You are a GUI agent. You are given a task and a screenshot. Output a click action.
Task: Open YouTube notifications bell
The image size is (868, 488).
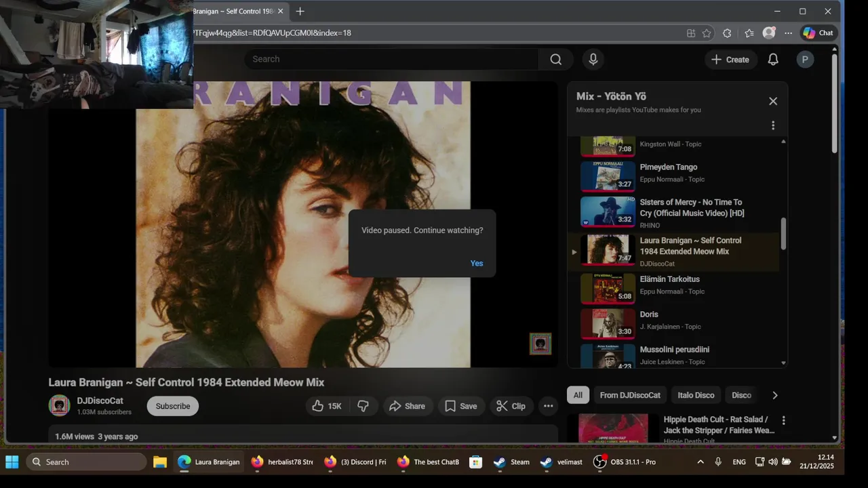click(773, 60)
